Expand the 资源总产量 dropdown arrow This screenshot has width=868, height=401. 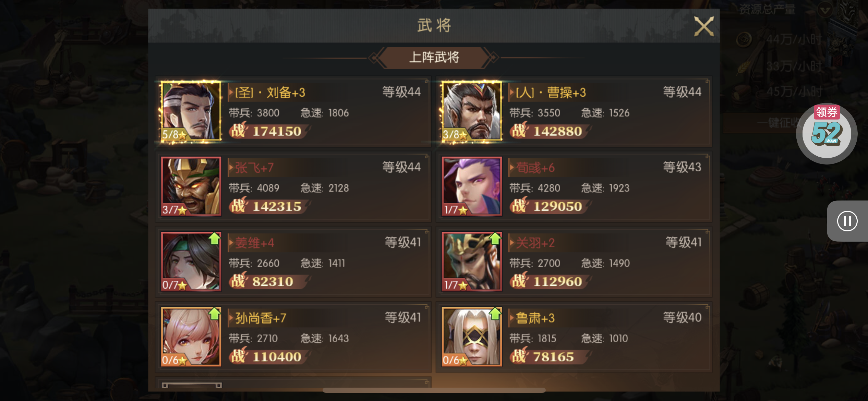click(x=825, y=10)
